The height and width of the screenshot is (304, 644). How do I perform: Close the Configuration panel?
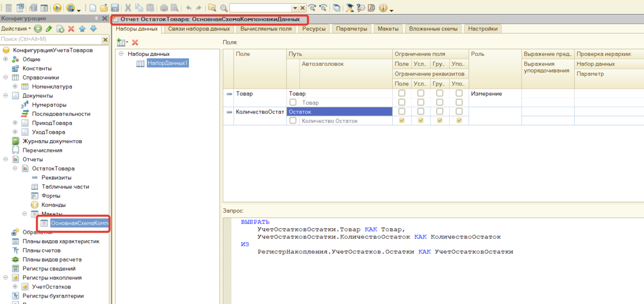point(105,18)
